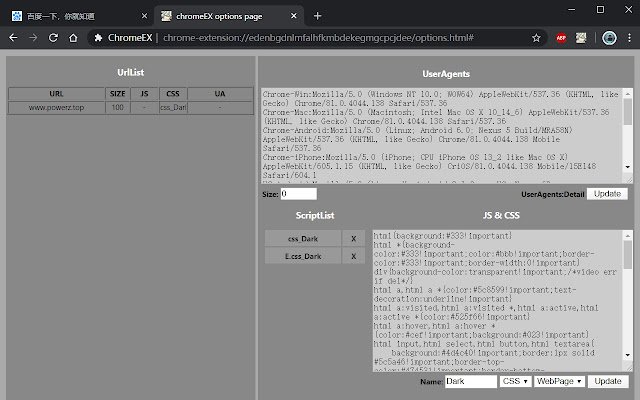Open Chrome three-dot menu
Image resolution: width=640 pixels, height=400 pixels.
coord(629,38)
